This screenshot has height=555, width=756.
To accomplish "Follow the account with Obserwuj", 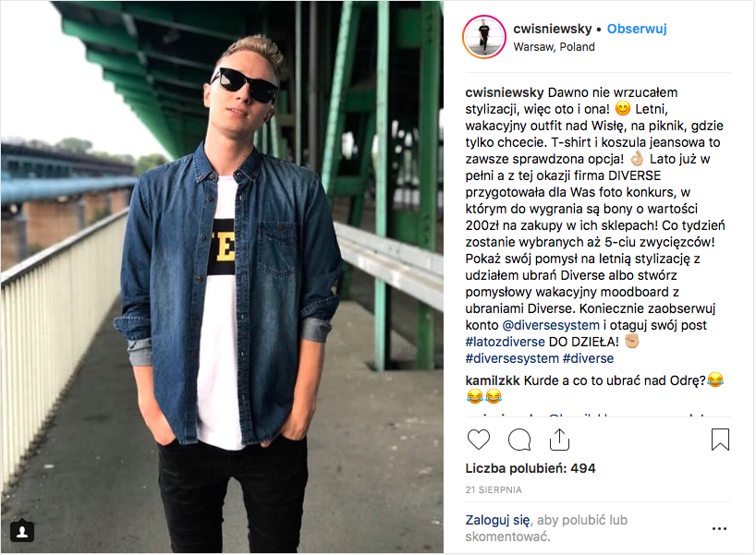I will click(x=637, y=29).
